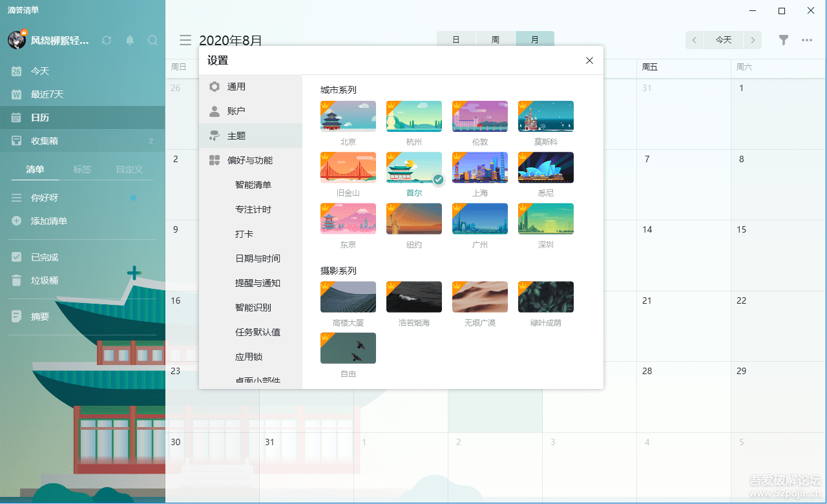The width and height of the screenshot is (827, 504).
Task: Choose the 高楼大厦 photo theme
Action: pyautogui.click(x=348, y=297)
